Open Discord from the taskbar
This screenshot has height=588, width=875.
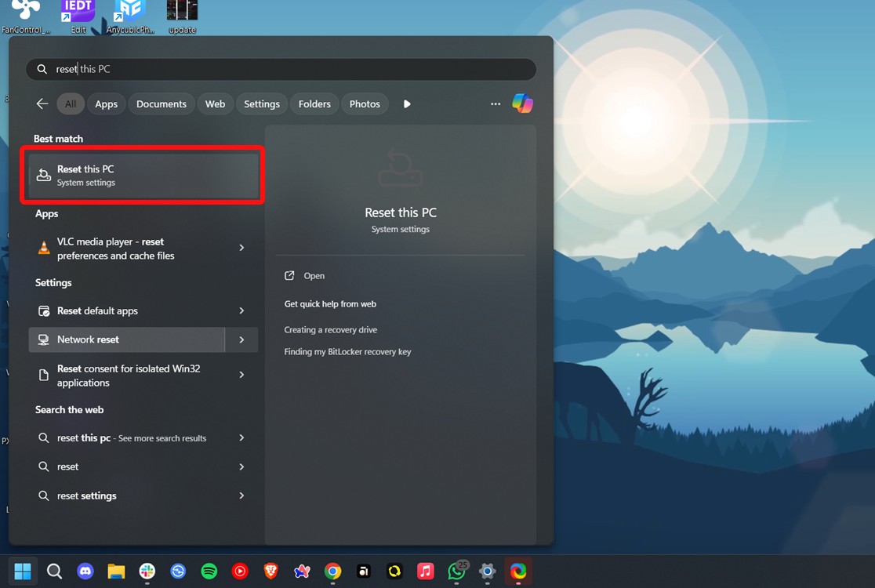[x=85, y=571]
